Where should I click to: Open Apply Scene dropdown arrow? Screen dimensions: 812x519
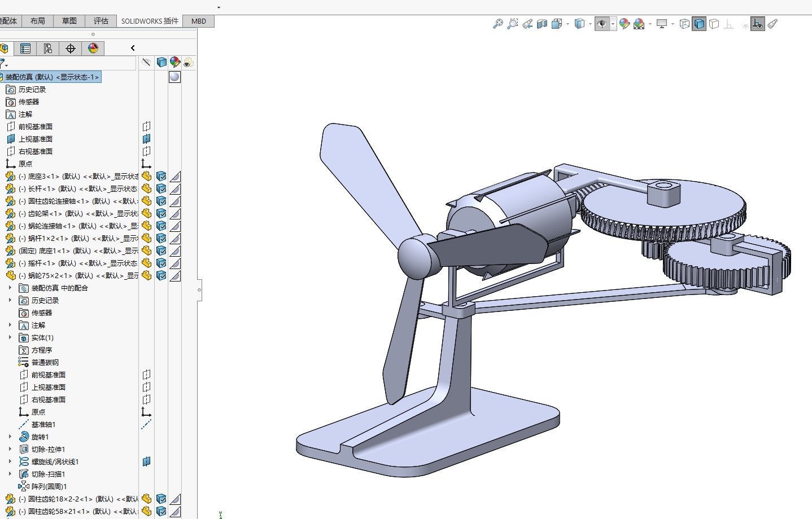(650, 24)
